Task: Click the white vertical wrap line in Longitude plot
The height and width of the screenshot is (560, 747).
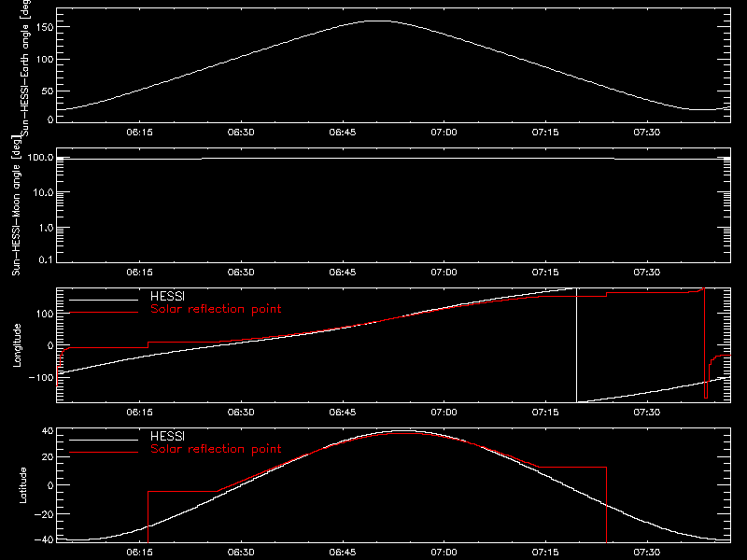Action: [576, 345]
